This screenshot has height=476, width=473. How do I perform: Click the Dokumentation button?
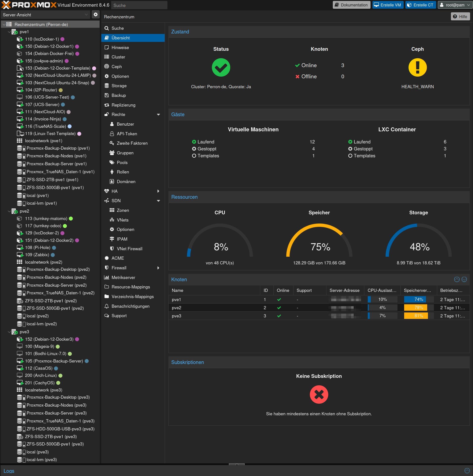pos(351,5)
